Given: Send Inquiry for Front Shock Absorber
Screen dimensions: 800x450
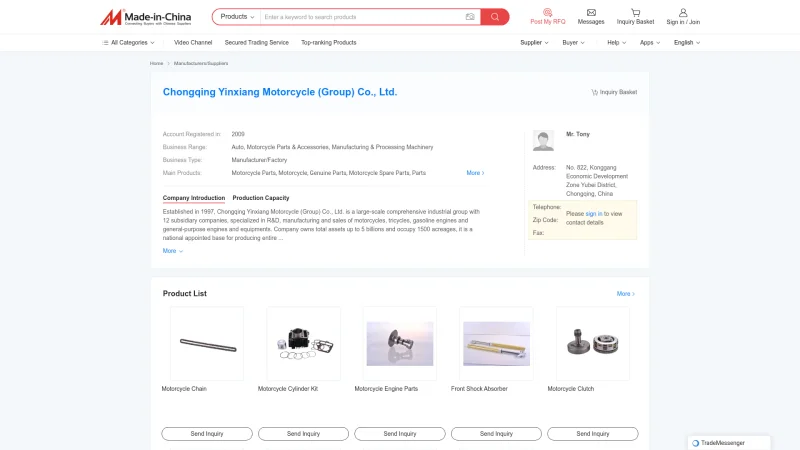Looking at the screenshot, I should pos(496,434).
